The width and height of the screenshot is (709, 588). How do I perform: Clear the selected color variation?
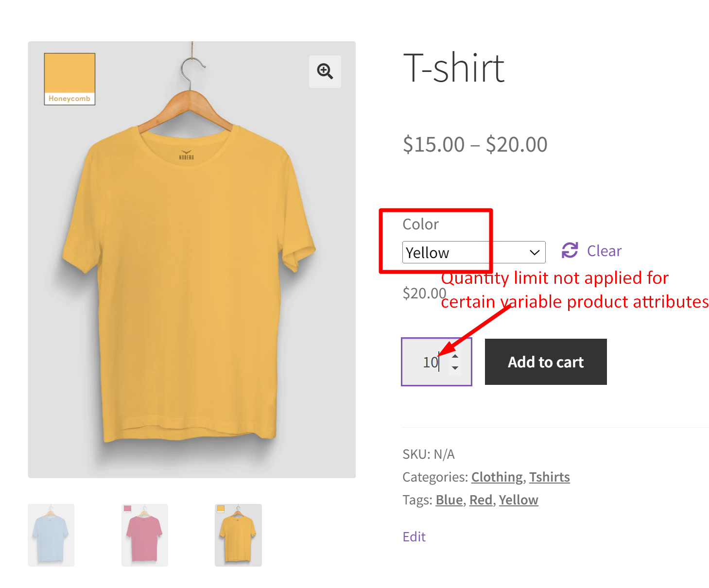coord(604,251)
